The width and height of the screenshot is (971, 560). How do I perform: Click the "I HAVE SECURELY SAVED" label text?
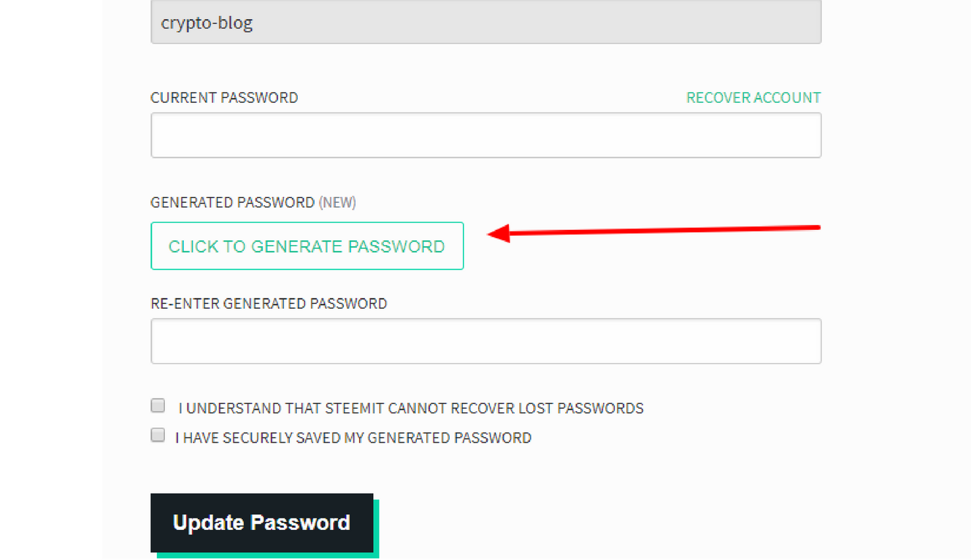[x=353, y=438]
